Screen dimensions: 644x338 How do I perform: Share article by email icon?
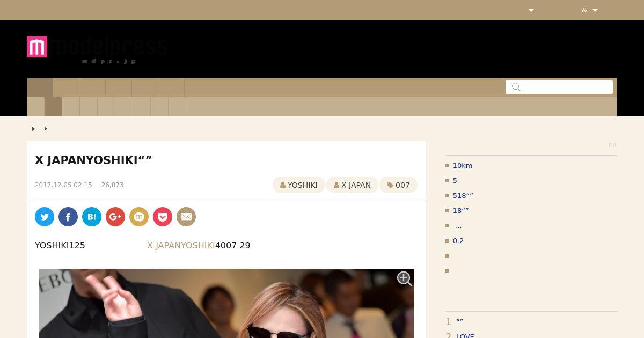[x=186, y=217]
